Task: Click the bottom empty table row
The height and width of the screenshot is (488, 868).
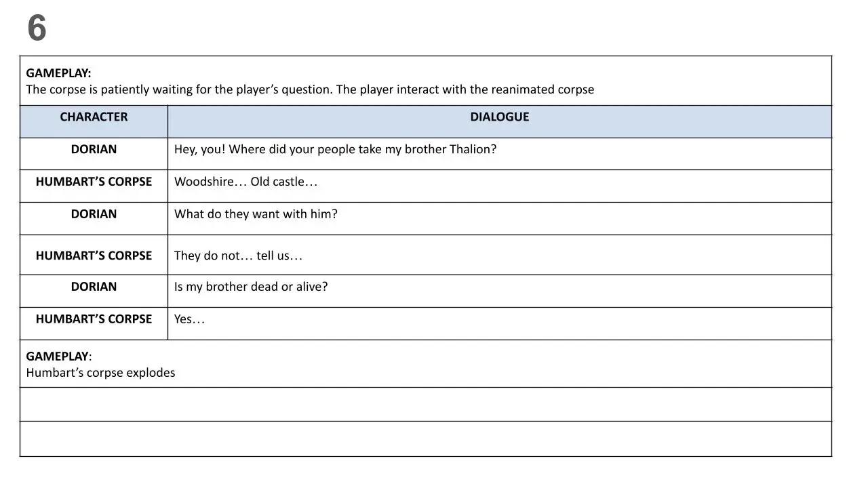Action: [425, 439]
